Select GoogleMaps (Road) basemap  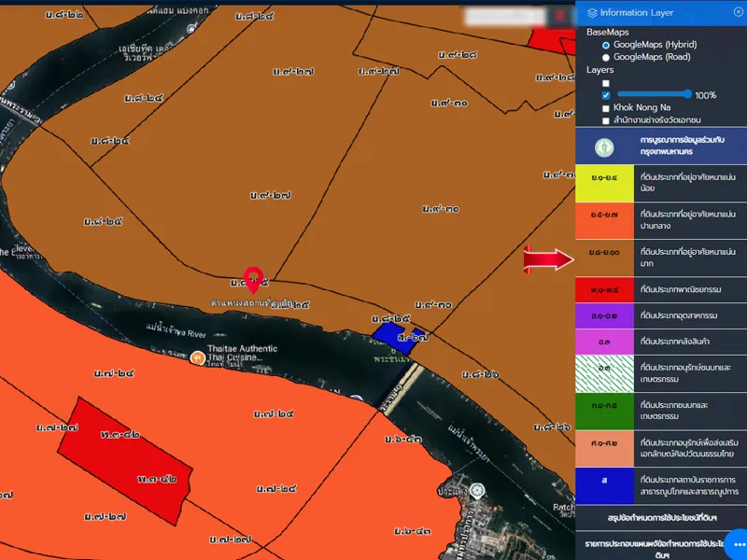coord(606,57)
